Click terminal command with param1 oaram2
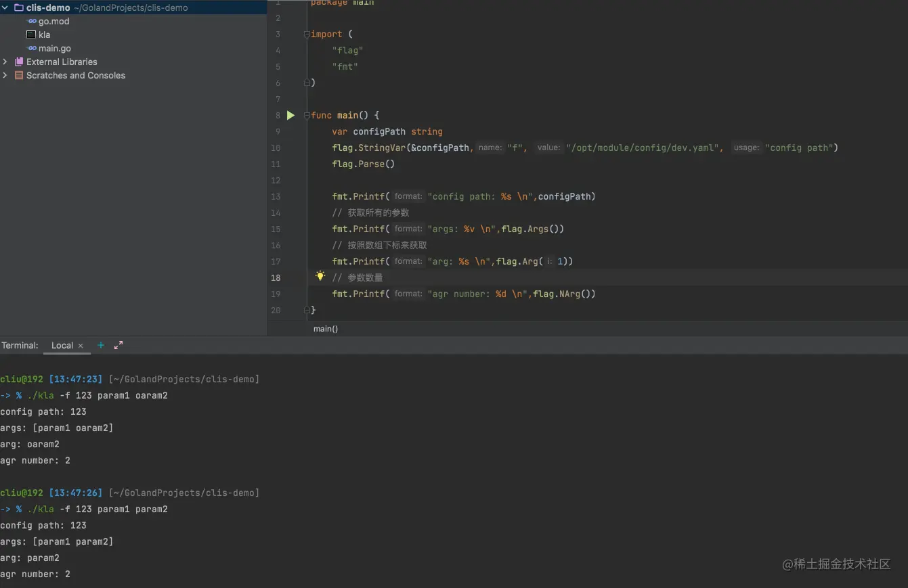Viewport: 908px width, 588px height. pyautogui.click(x=98, y=395)
